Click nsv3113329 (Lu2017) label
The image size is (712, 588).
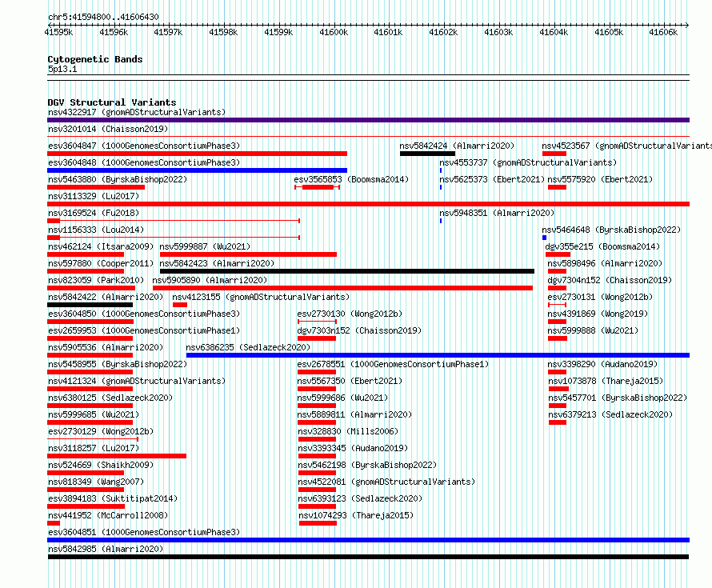point(94,196)
